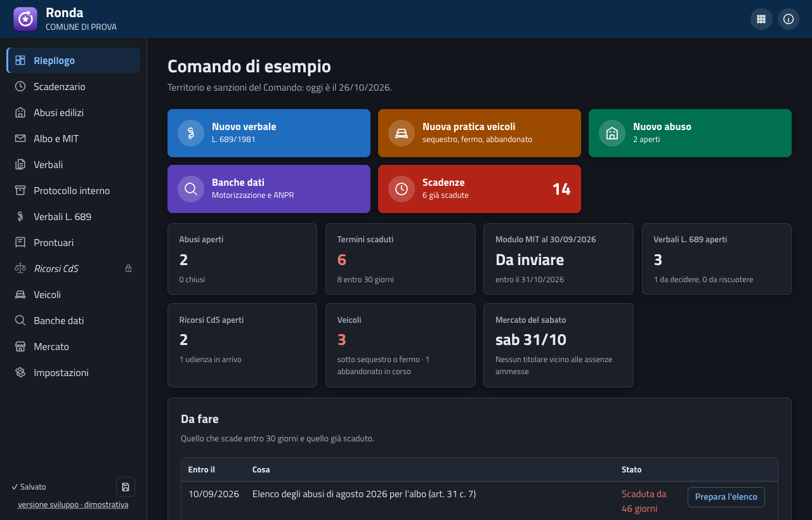Screen dimensions: 812x520
Task: Click the Scaduta da 46 giorni status
Action: (644, 501)
